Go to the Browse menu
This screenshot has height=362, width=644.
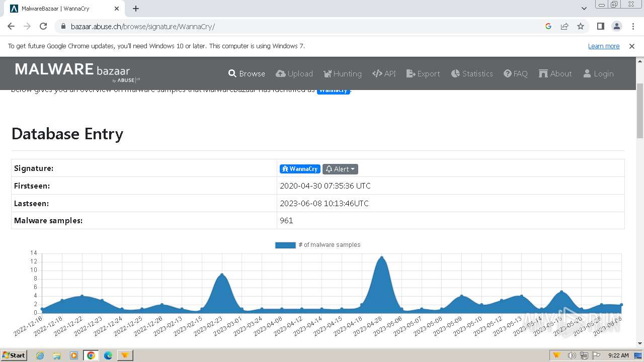tap(247, 73)
